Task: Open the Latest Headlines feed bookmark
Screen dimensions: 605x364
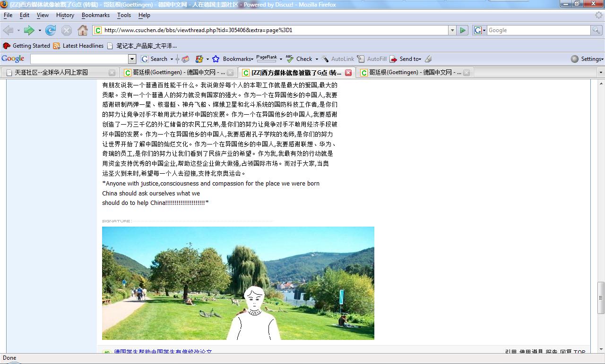Action: coord(78,46)
